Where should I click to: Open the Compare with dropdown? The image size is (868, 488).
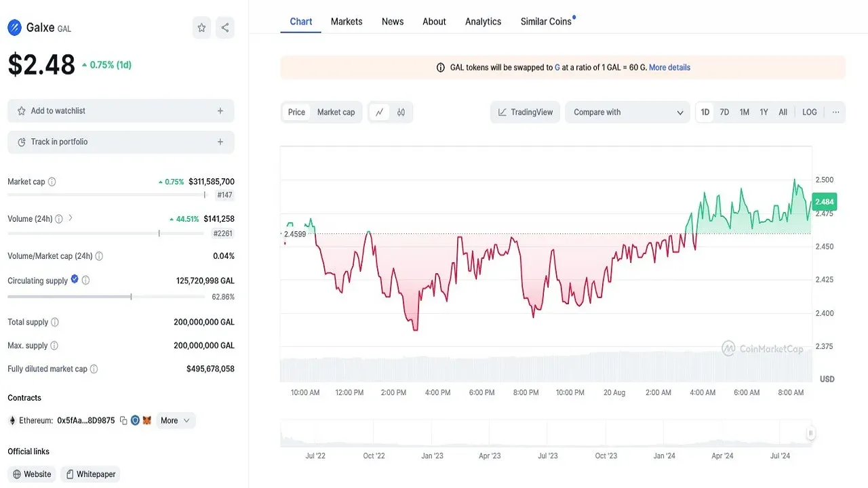[628, 113]
